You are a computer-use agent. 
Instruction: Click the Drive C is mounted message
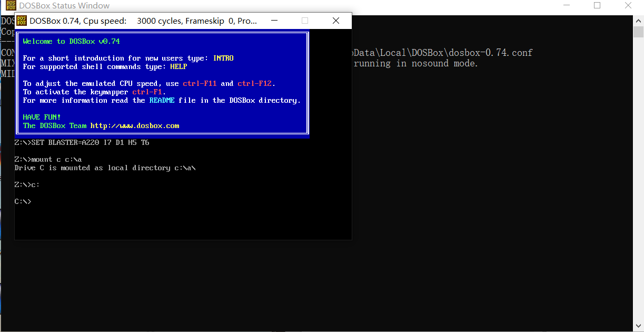click(x=104, y=168)
